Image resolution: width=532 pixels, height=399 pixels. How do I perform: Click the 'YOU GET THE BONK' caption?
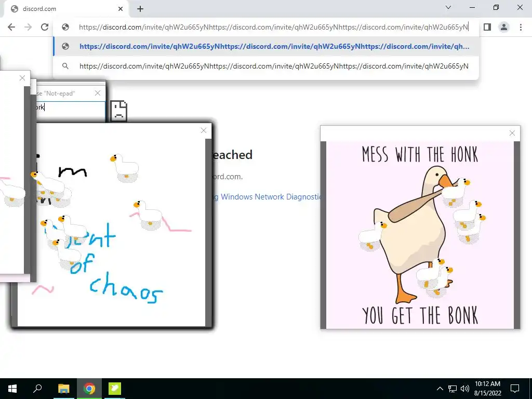pyautogui.click(x=420, y=315)
